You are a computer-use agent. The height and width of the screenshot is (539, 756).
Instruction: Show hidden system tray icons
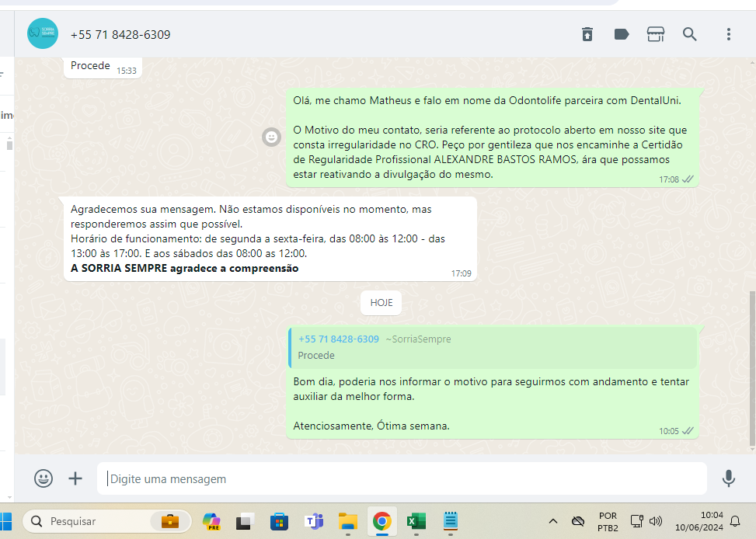(x=553, y=521)
